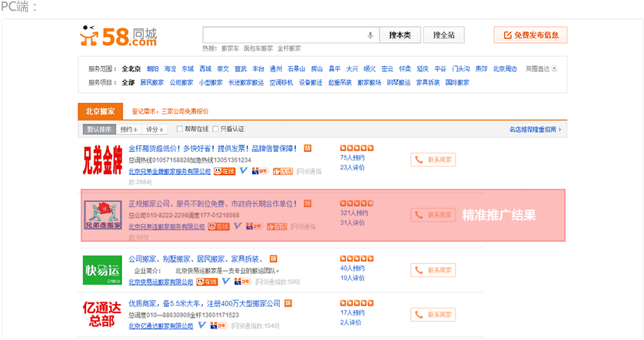
Task: Open 兄弟连搬家 listing thumbnail
Action: 103,214
